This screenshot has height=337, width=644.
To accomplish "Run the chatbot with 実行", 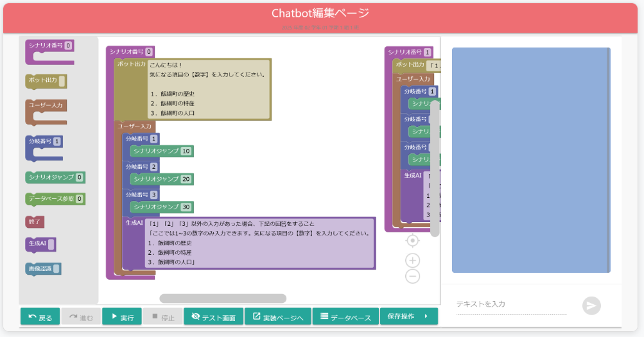I will click(122, 317).
